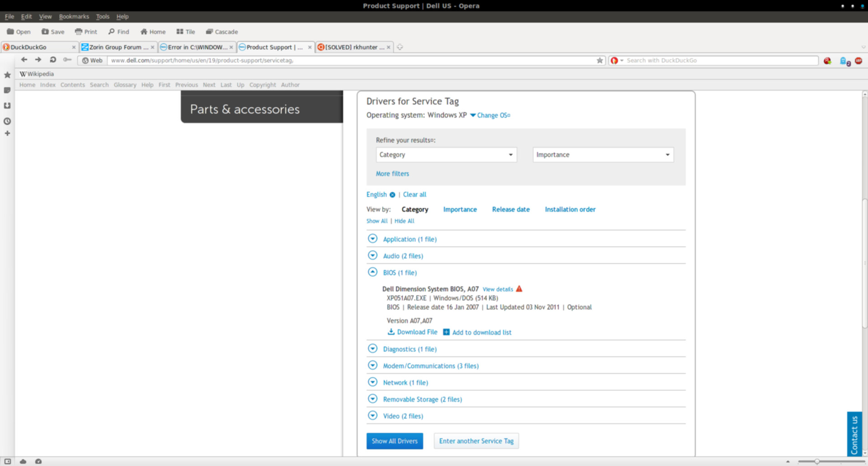Viewport: 868px width, 466px height.
Task: Click Enter another Service Tag button
Action: pyautogui.click(x=476, y=441)
